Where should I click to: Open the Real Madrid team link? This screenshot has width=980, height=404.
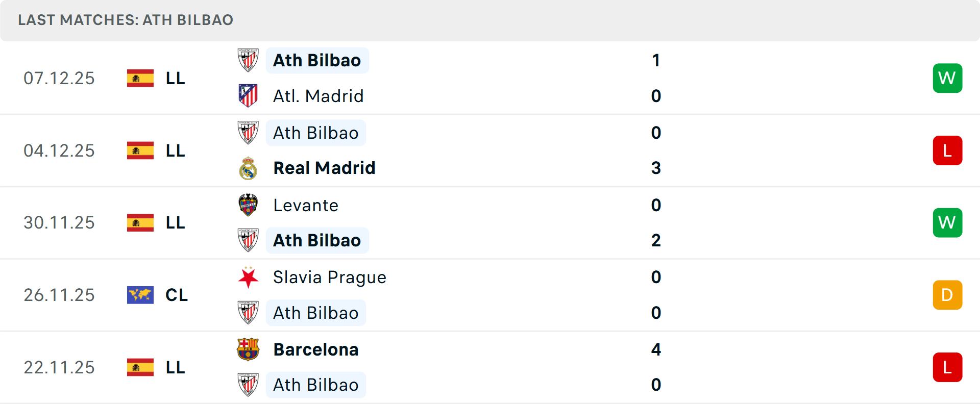click(x=324, y=168)
